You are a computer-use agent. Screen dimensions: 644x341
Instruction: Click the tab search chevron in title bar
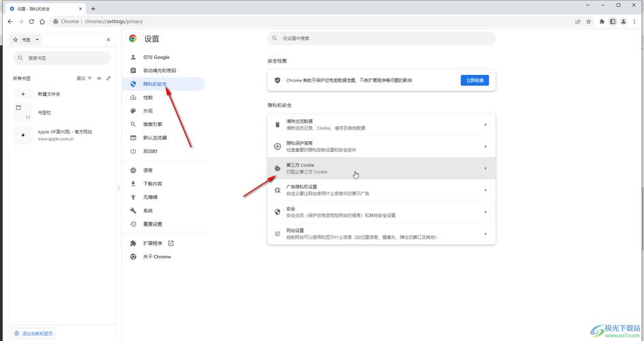pos(587,5)
